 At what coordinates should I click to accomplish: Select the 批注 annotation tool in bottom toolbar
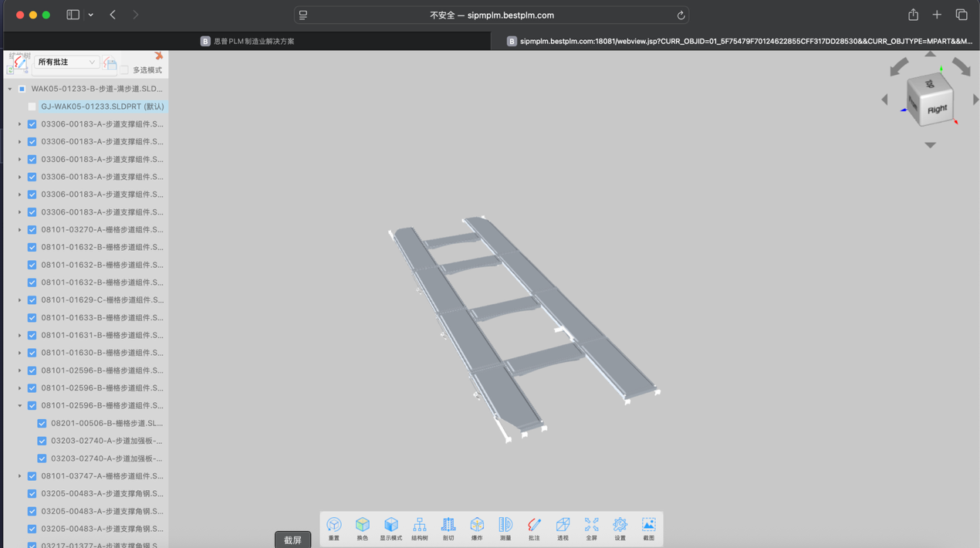[x=534, y=529]
